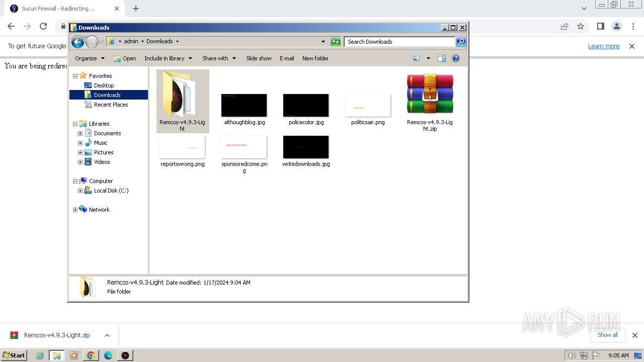The width and height of the screenshot is (644, 362).
Task: Click Chrome's share page icon
Action: (x=565, y=26)
